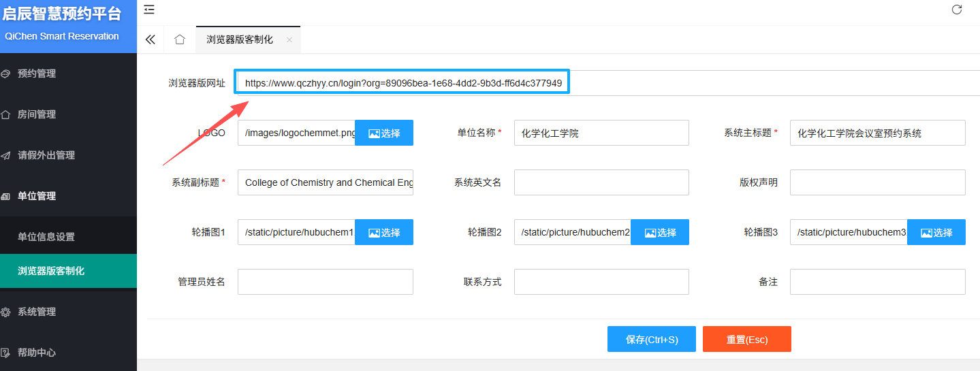980x371 pixels.
Task: Click the sidebar collapse hamburger icon
Action: pyautogui.click(x=149, y=10)
